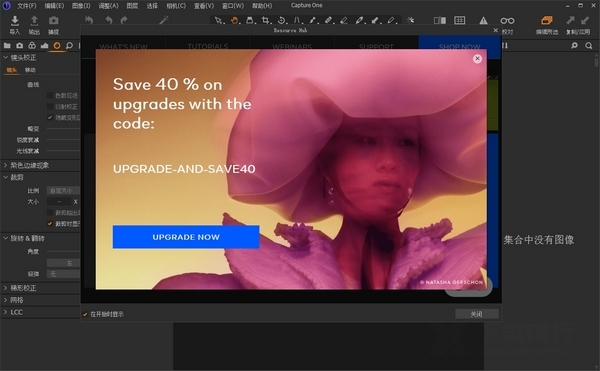Image resolution: width=600 pixels, height=371 pixels.
Task: Click the Export (输出) upload-arrow icon
Action: (x=34, y=21)
